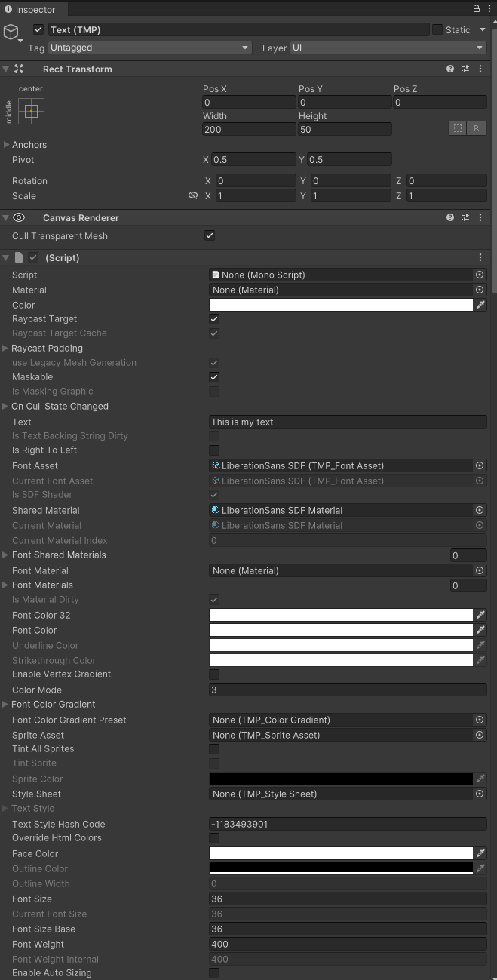Click the Face Color swatch

(x=341, y=853)
